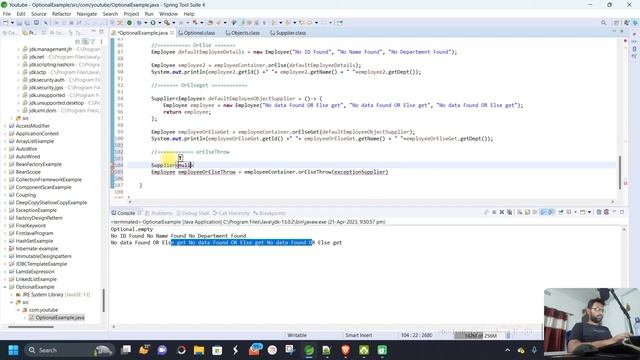The width and height of the screenshot is (640, 360).
Task: Click the Display Selected Console icon
Action: coord(569,212)
